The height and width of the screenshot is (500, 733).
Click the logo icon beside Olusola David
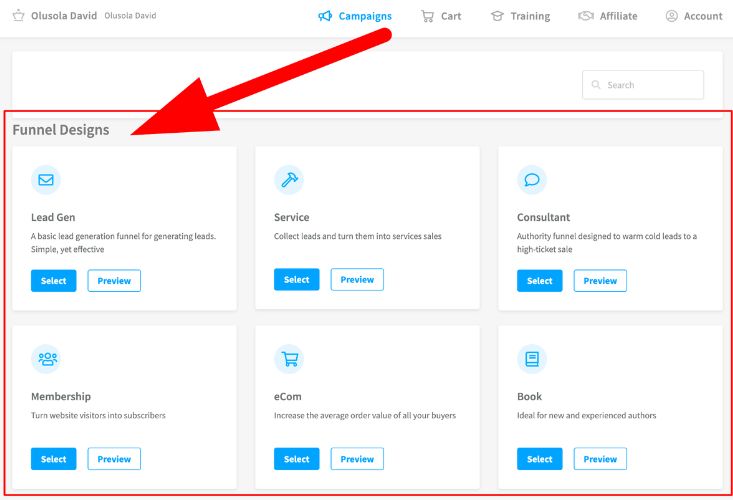point(18,15)
